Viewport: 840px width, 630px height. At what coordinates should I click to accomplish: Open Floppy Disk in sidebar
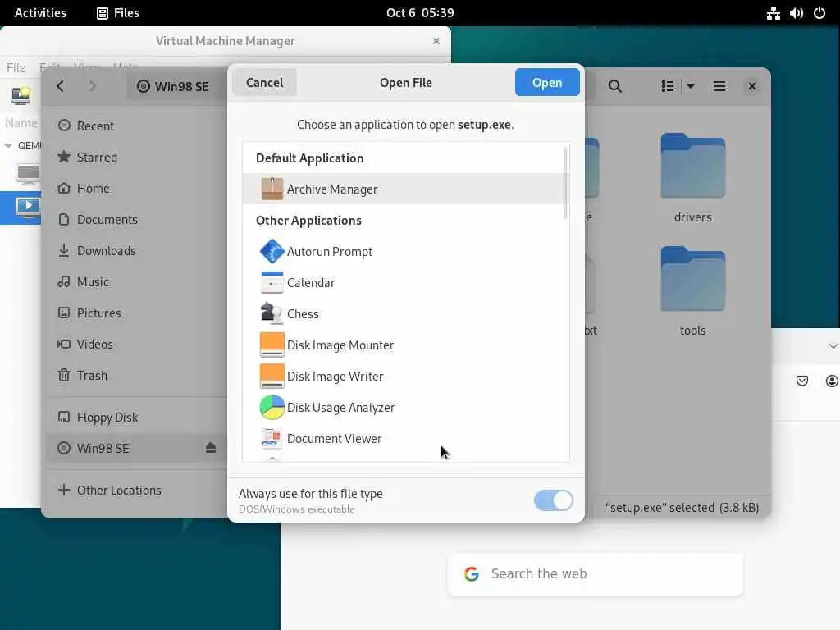[x=135, y=417]
